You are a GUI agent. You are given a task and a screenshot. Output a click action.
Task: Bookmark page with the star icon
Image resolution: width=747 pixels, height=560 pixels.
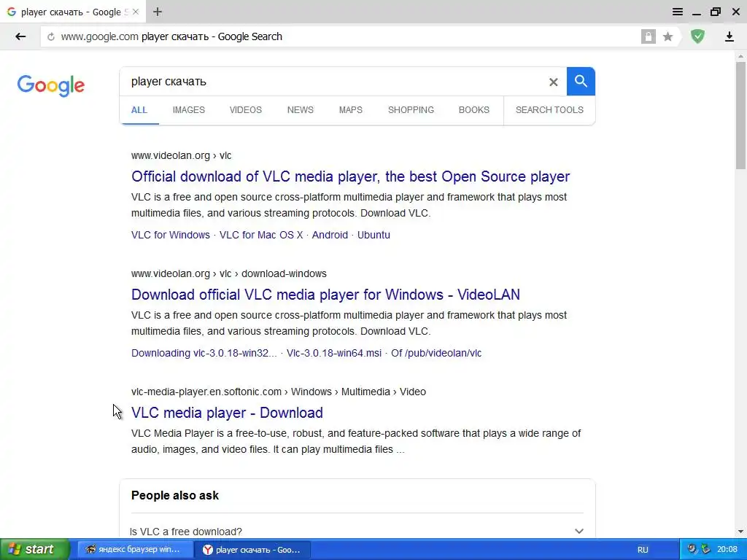(668, 36)
